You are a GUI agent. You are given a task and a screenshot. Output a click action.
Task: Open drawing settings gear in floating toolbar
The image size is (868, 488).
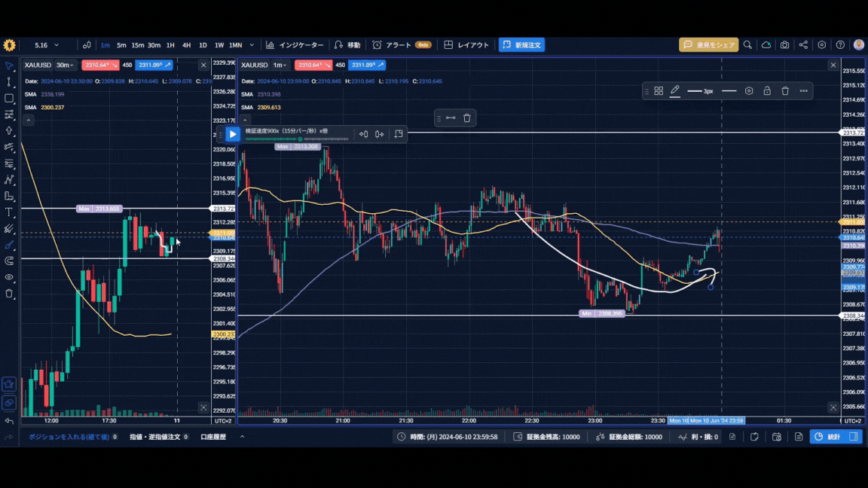tap(748, 90)
